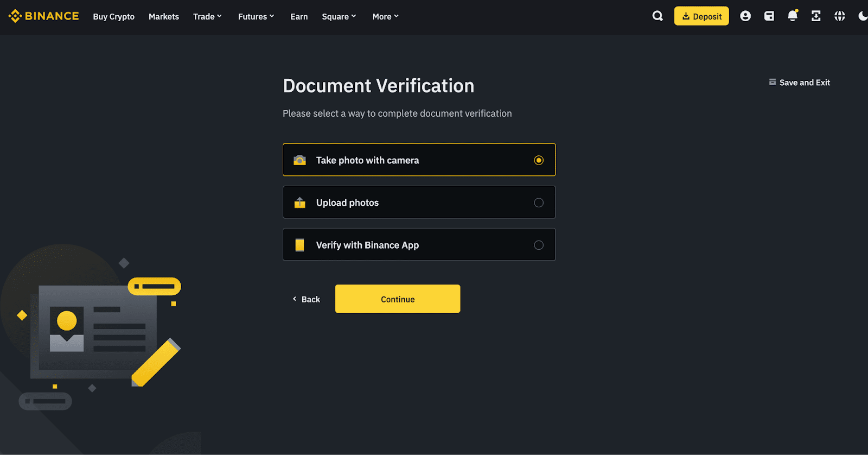
Task: Click the yellow Deposit button
Action: pyautogui.click(x=701, y=16)
